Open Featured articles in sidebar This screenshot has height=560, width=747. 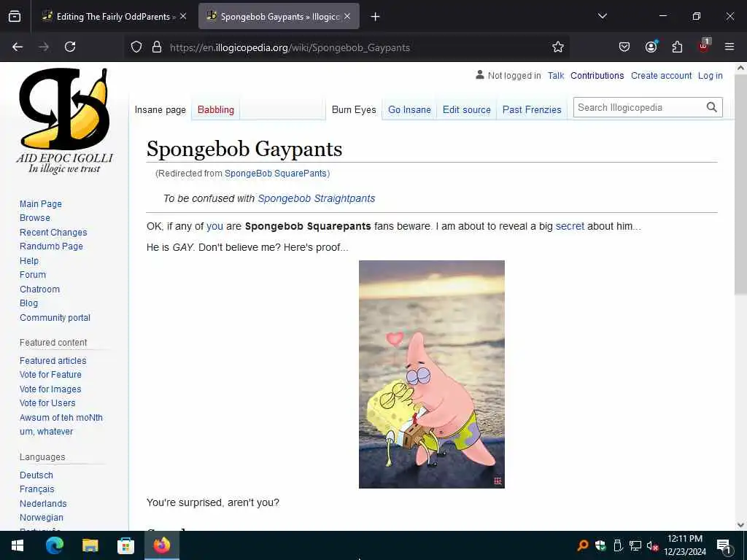53,360
